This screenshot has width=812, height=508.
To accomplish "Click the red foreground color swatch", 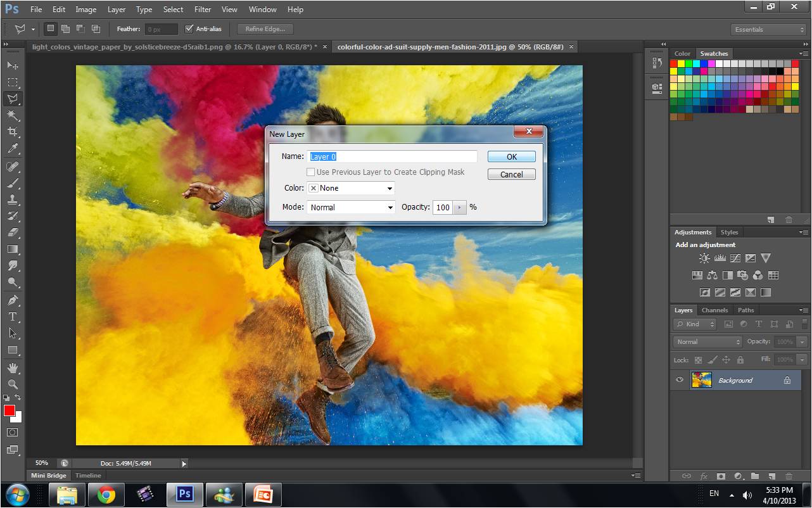I will [10, 411].
